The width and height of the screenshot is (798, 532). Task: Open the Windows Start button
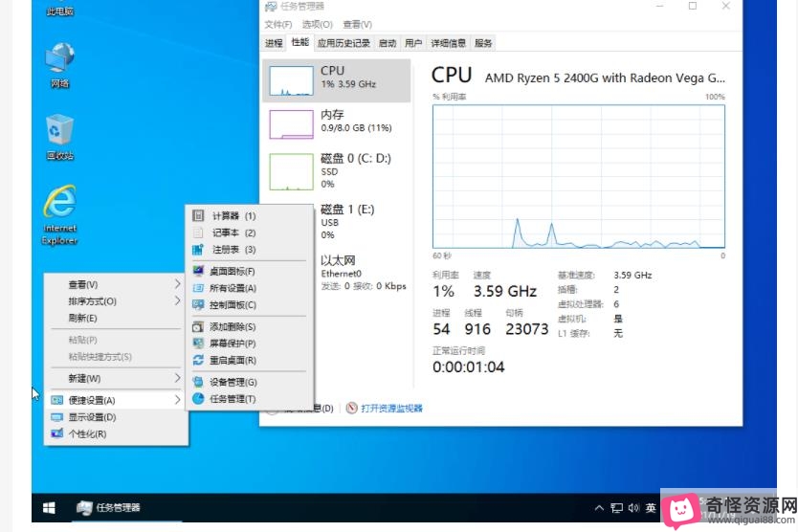(49, 507)
